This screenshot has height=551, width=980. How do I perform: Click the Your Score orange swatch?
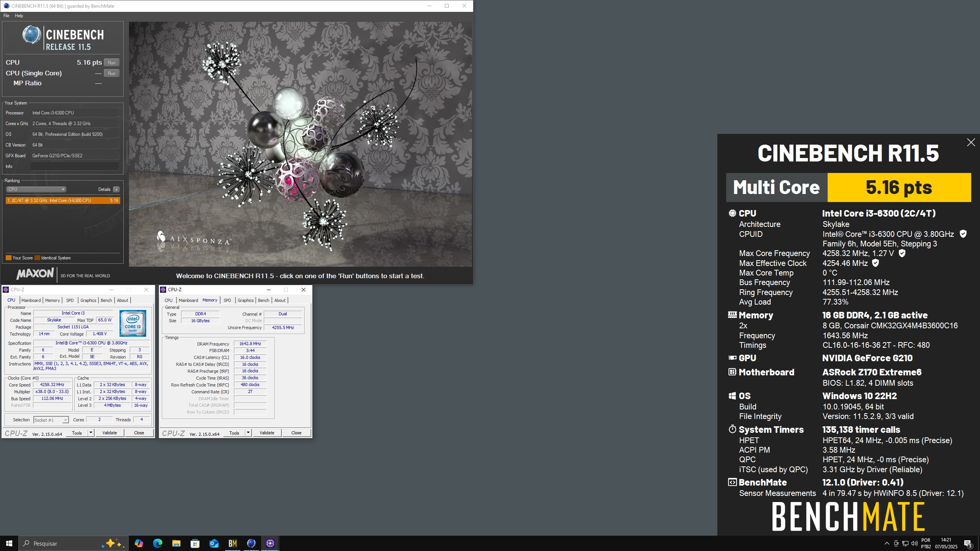tap(8, 258)
